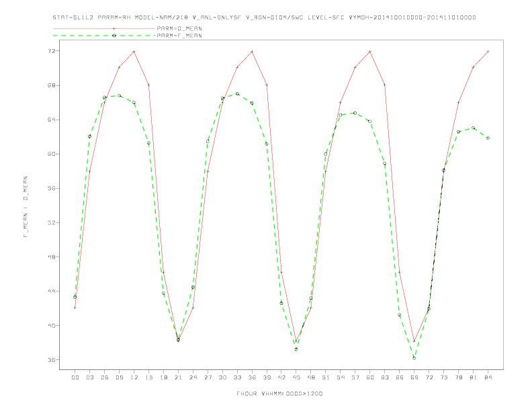Click x-axis tick label 27
The image size is (532, 411).
tap(208, 377)
